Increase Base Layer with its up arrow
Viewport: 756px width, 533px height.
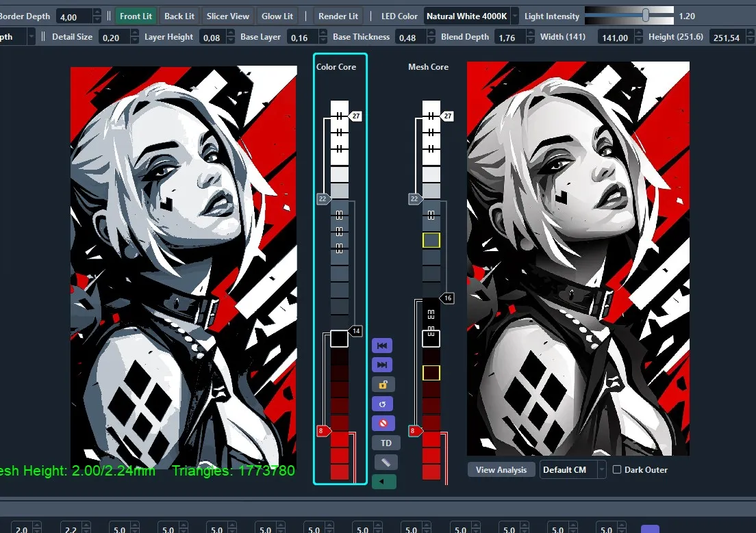322,34
